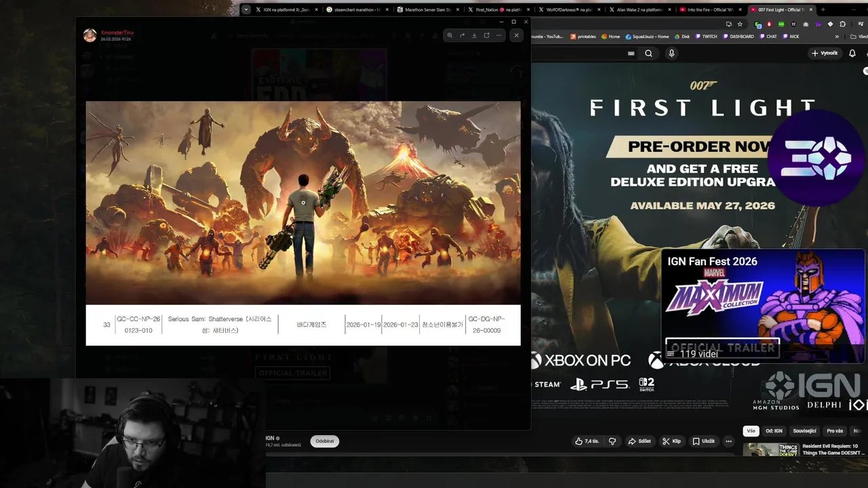868x488 pixels.
Task: Download the Serious Sam image
Action: click(474, 35)
